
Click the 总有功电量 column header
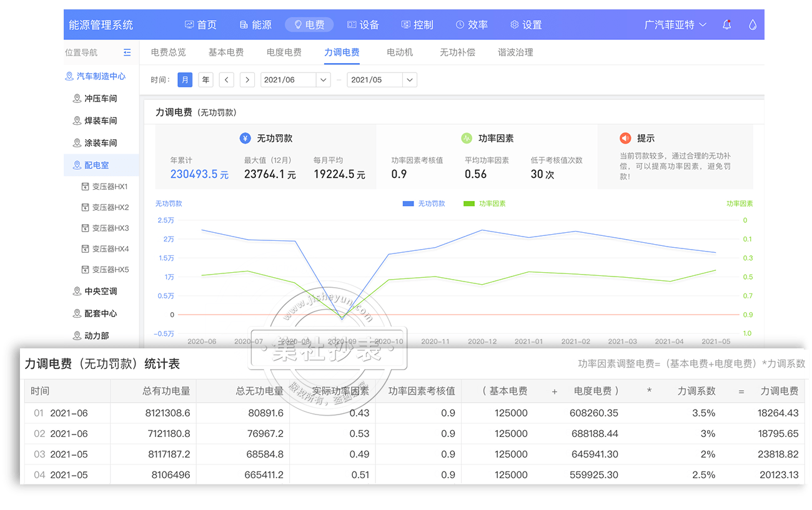tap(166, 391)
